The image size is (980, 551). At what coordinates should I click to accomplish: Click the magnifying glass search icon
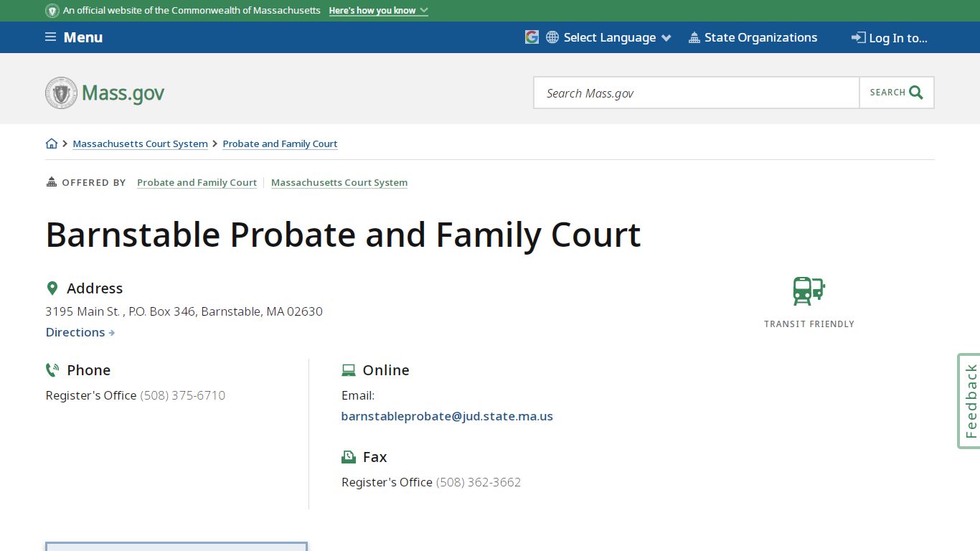916,93
